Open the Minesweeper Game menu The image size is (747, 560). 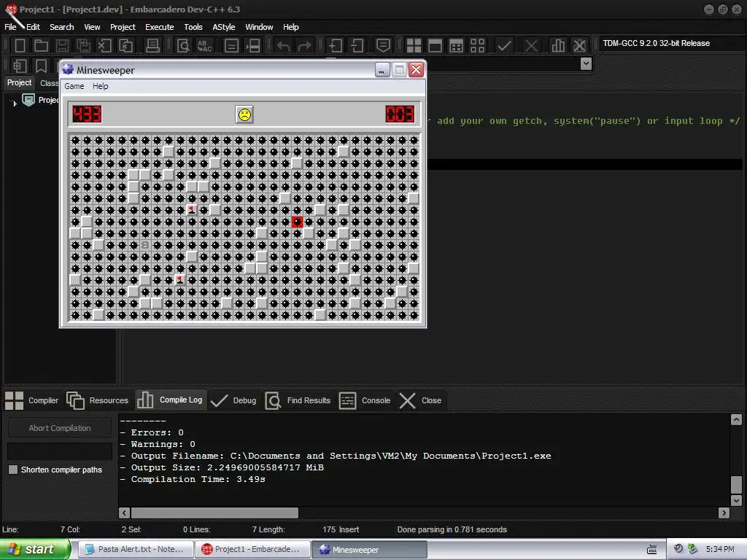click(74, 86)
